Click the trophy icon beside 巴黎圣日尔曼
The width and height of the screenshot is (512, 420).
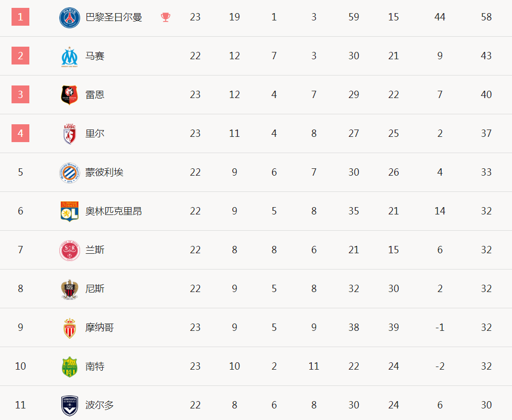tap(166, 17)
